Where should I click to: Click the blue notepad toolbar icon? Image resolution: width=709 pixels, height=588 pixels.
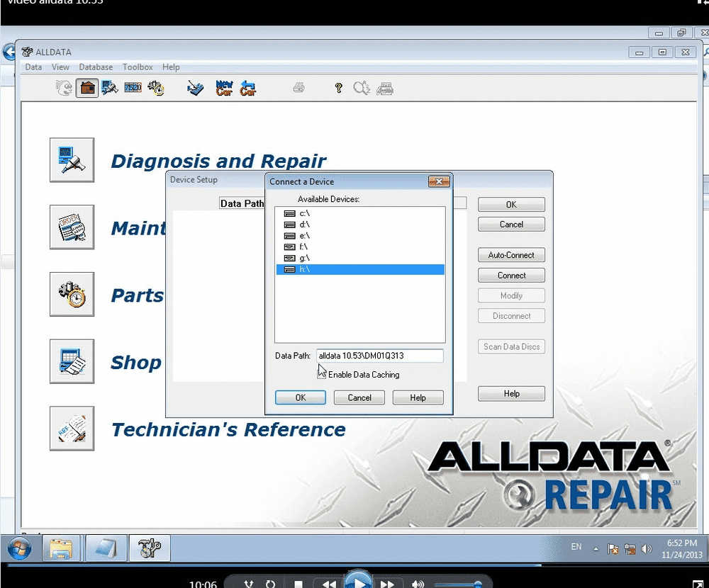(196, 88)
